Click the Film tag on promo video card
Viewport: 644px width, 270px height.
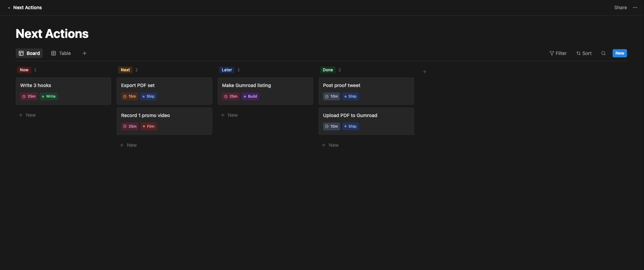click(149, 126)
